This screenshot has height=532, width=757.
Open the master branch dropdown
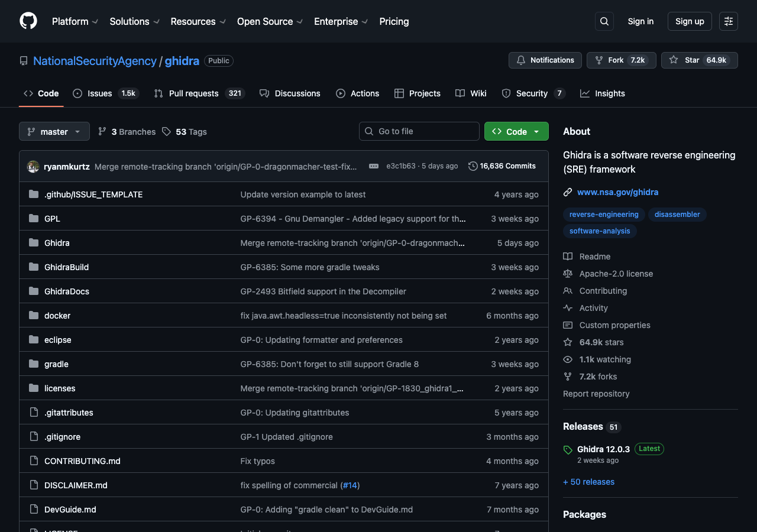54,131
